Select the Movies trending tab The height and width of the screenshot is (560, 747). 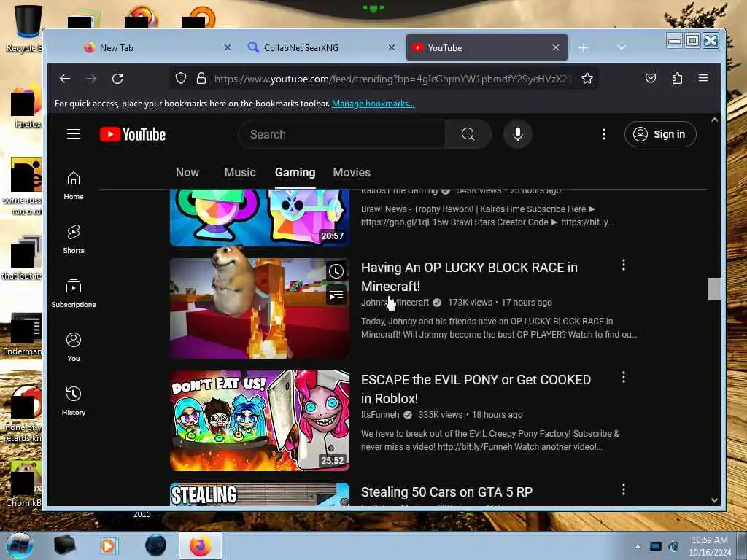352,172
